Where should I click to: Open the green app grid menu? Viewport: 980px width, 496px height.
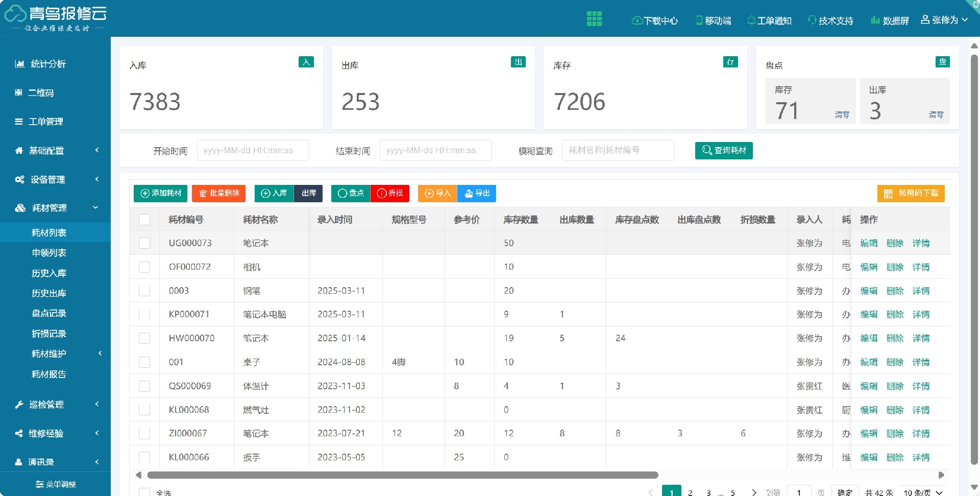point(594,18)
